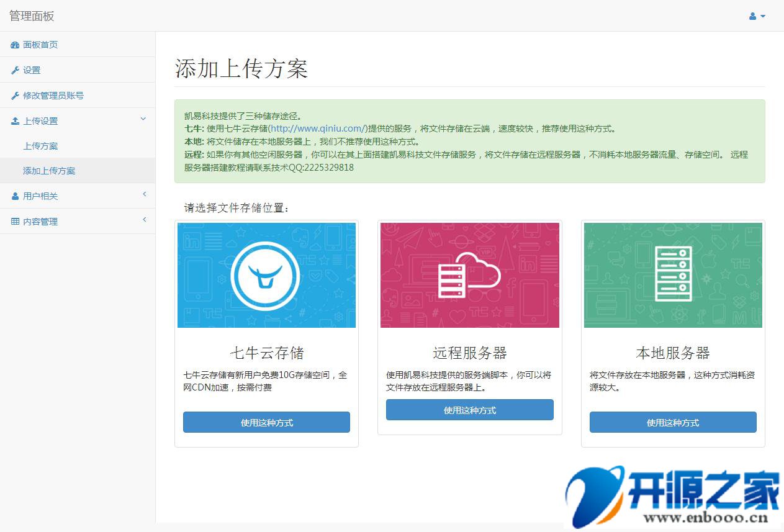This screenshot has height=532, width=784.
Task: Click the 本地服务器 card heading
Action: point(673,353)
